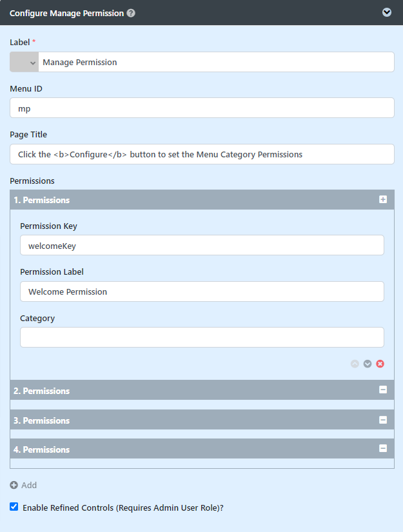Click the Label text field
Viewport: 403px width, 532px height.
click(x=216, y=63)
